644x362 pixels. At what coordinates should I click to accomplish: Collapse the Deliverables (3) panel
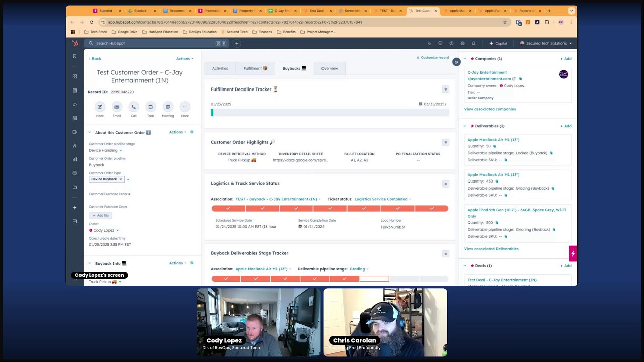[x=465, y=126]
